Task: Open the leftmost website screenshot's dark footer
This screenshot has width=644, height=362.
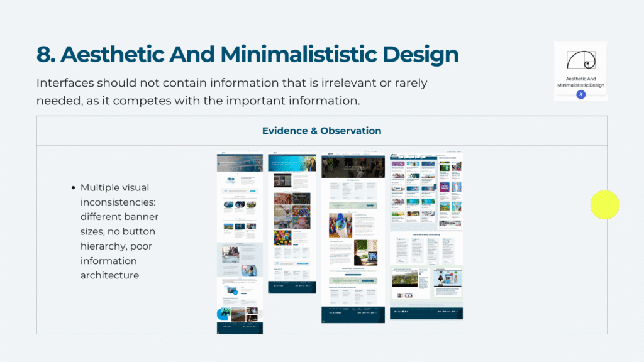Action: 240,327
